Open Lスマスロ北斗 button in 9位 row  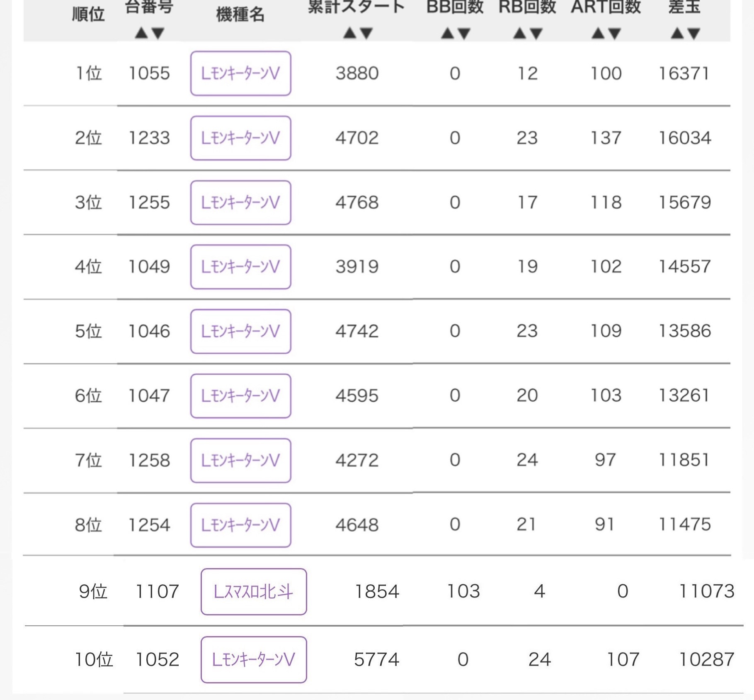(x=254, y=591)
